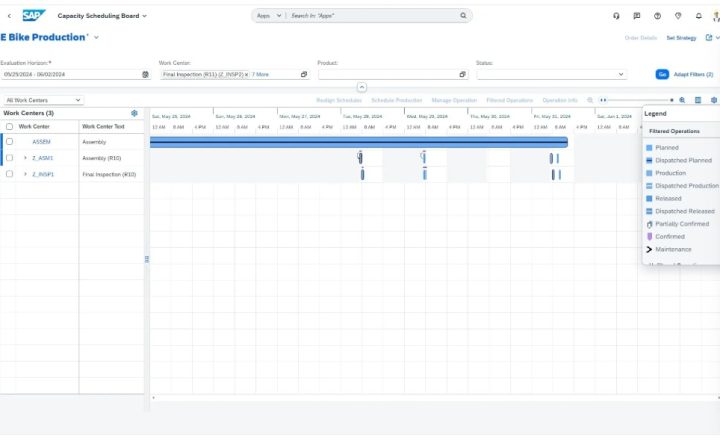Viewport: 720px width, 440px height.
Task: Click Operation Info toolbar item
Action: [x=560, y=100]
